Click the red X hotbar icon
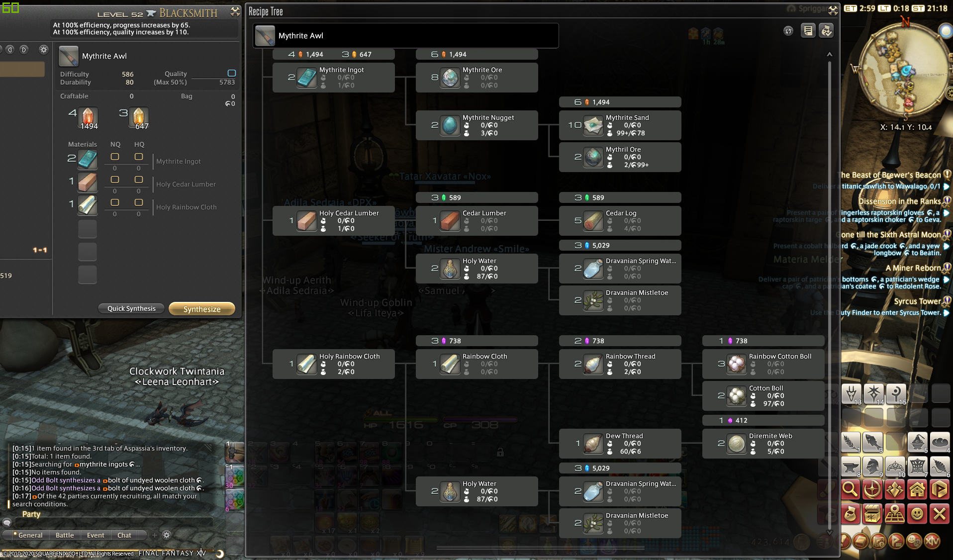 click(940, 514)
